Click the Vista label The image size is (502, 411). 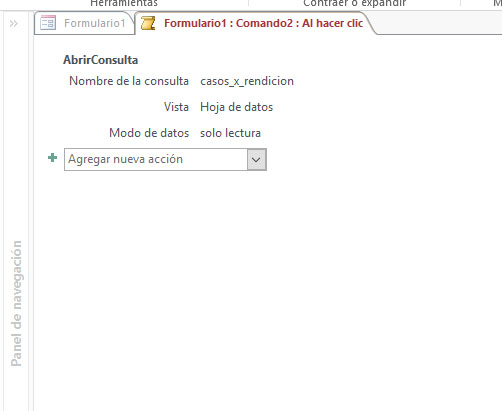point(176,107)
